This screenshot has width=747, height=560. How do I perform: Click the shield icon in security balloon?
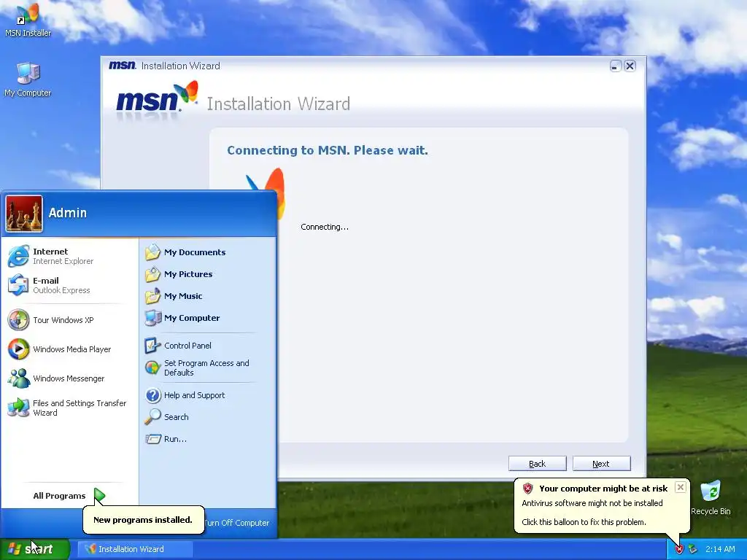click(x=527, y=488)
